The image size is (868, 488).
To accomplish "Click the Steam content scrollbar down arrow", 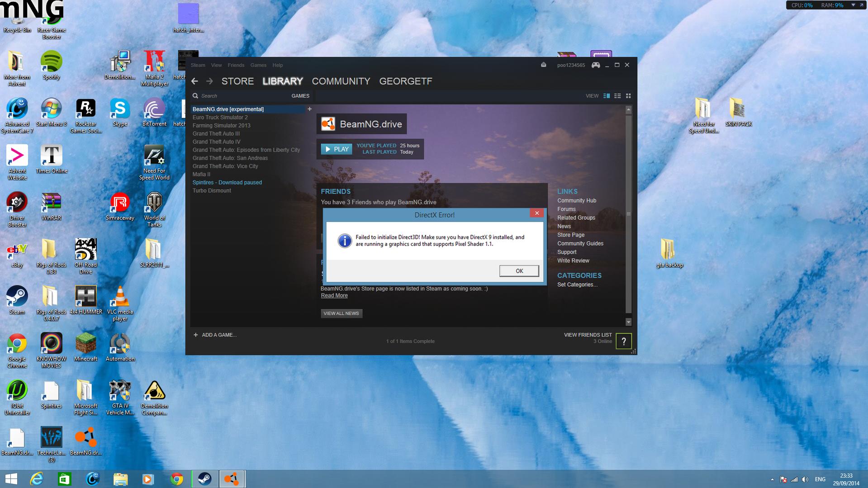I will click(628, 322).
